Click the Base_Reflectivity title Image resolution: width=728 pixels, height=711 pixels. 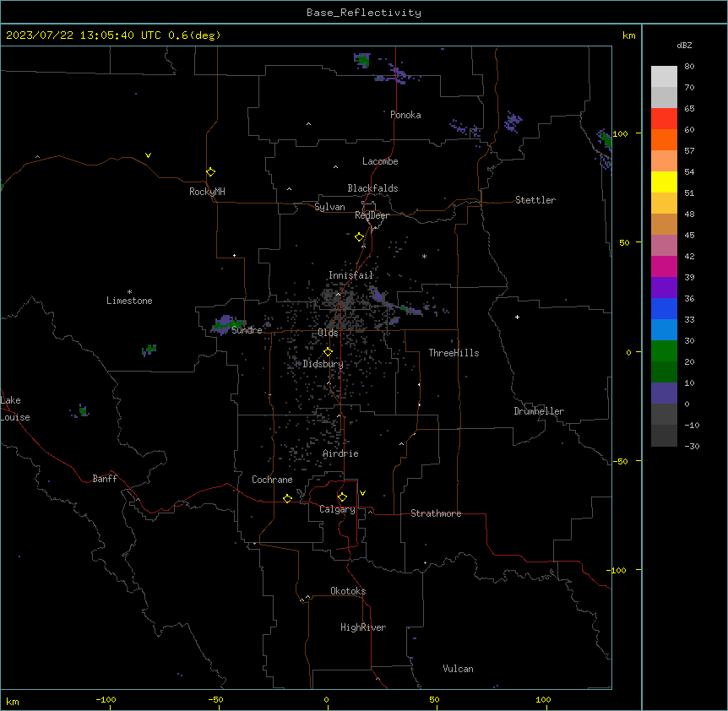click(364, 13)
